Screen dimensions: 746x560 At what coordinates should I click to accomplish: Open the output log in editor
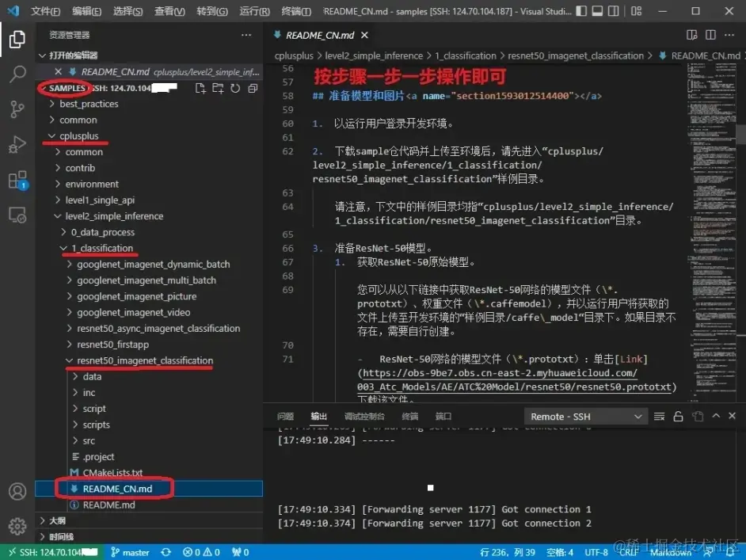coord(698,417)
